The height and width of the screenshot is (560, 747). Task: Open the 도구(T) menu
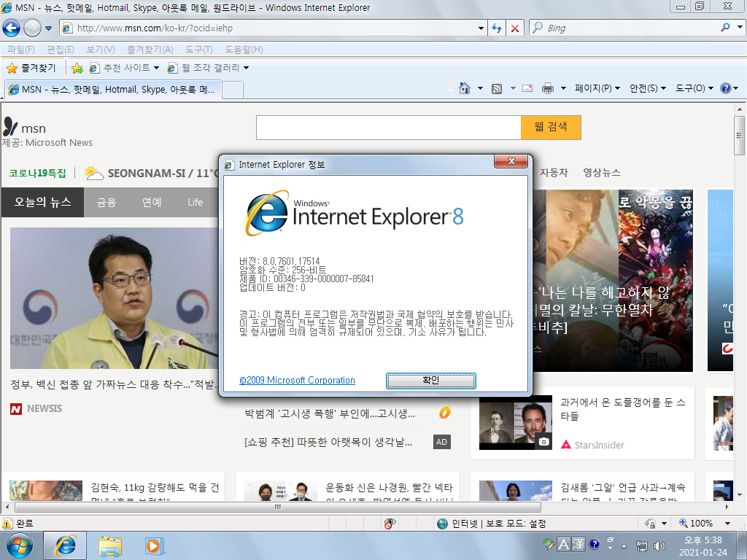198,50
